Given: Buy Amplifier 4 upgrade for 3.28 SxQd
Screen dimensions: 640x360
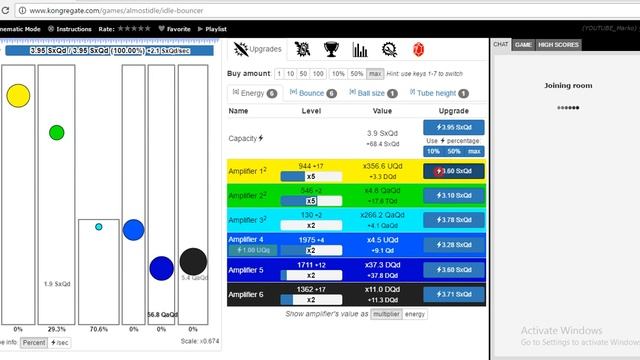Looking at the screenshot, I should click(453, 245).
